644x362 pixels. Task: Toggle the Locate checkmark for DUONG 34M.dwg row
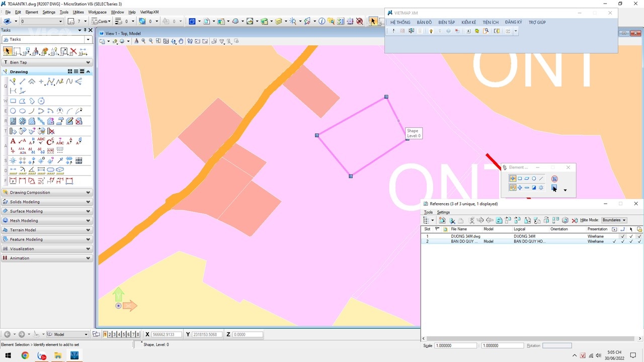point(631,236)
